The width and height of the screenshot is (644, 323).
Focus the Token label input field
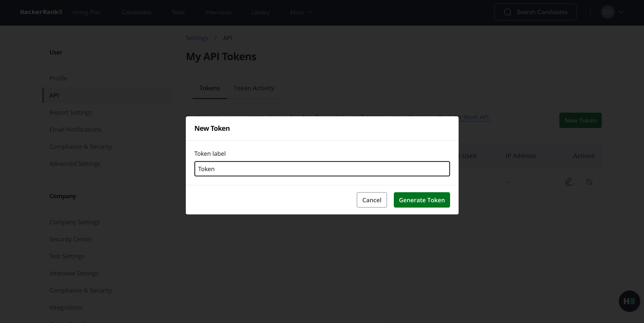(x=322, y=169)
